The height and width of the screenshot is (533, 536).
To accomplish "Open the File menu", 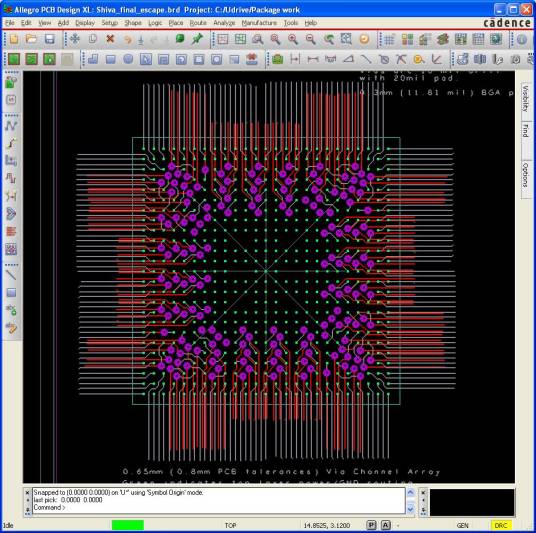I will [x=9, y=23].
